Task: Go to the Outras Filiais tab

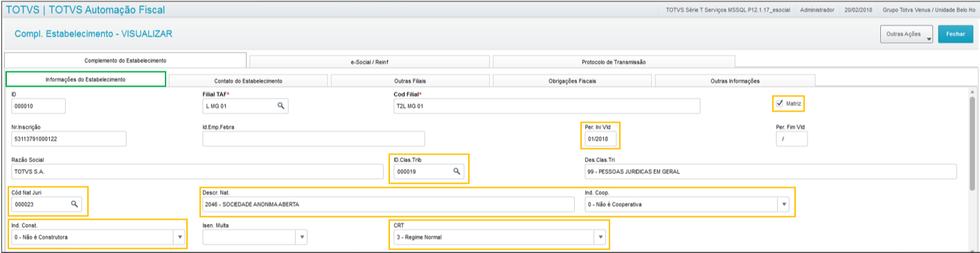Action: pos(411,80)
